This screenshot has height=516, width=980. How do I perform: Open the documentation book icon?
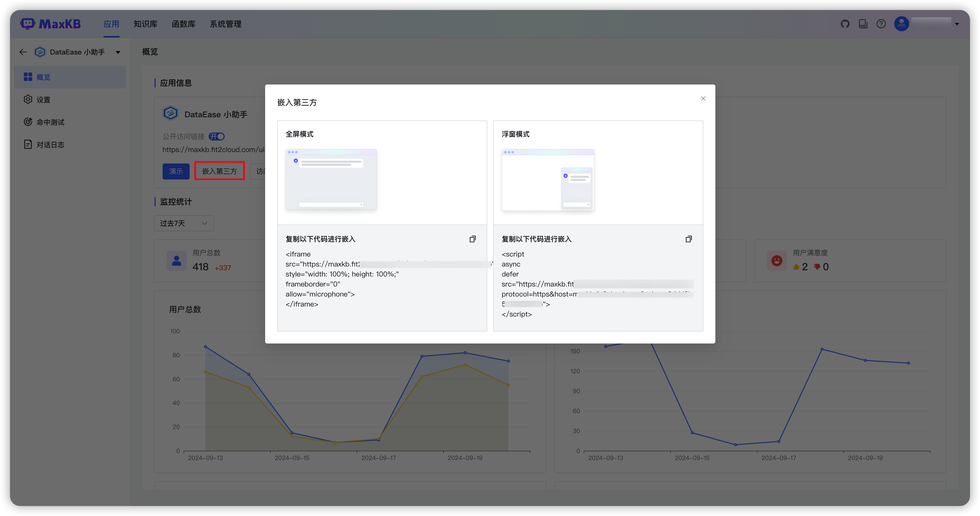click(x=863, y=24)
